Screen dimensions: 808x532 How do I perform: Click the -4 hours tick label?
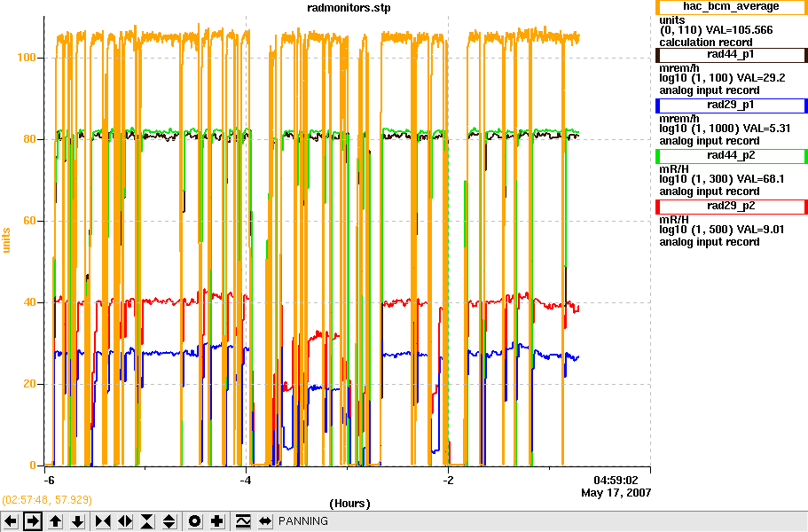coord(246,481)
